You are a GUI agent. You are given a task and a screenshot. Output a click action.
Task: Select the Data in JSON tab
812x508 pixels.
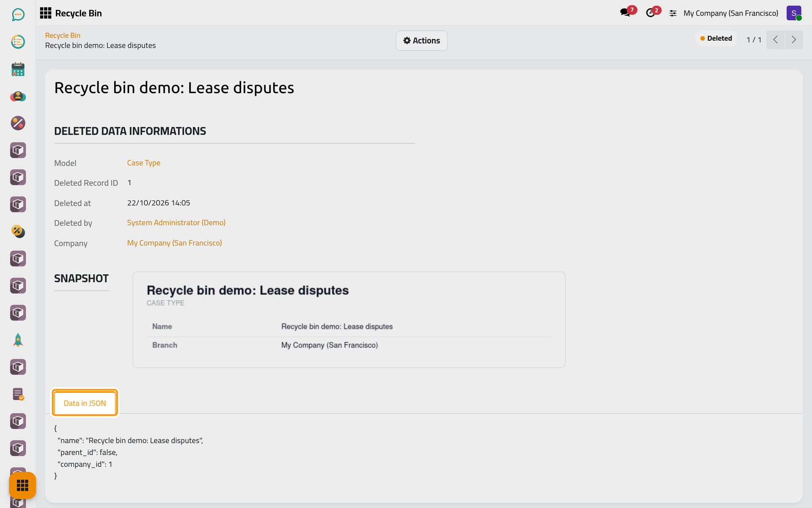pos(85,403)
